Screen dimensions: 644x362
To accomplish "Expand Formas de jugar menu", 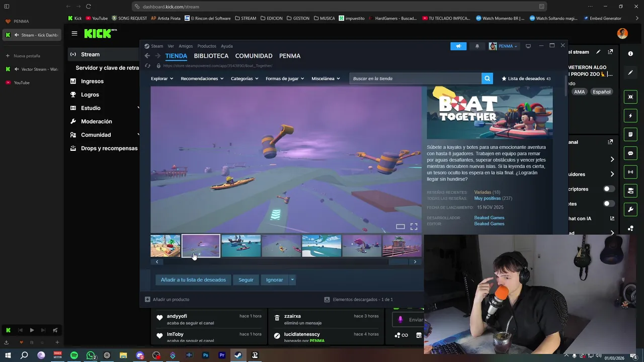I will (285, 78).
